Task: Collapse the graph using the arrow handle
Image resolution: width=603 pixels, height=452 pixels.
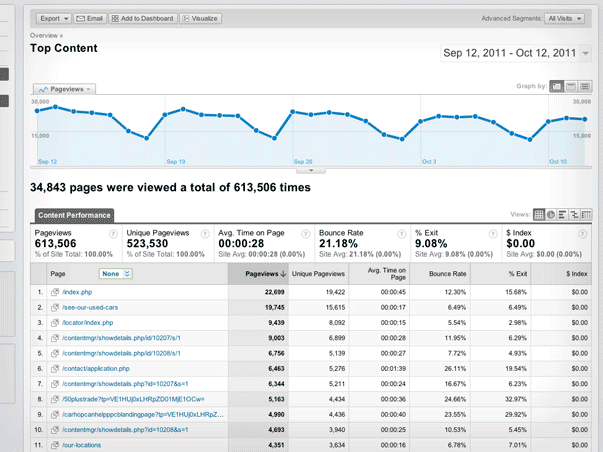Action: [x=311, y=170]
